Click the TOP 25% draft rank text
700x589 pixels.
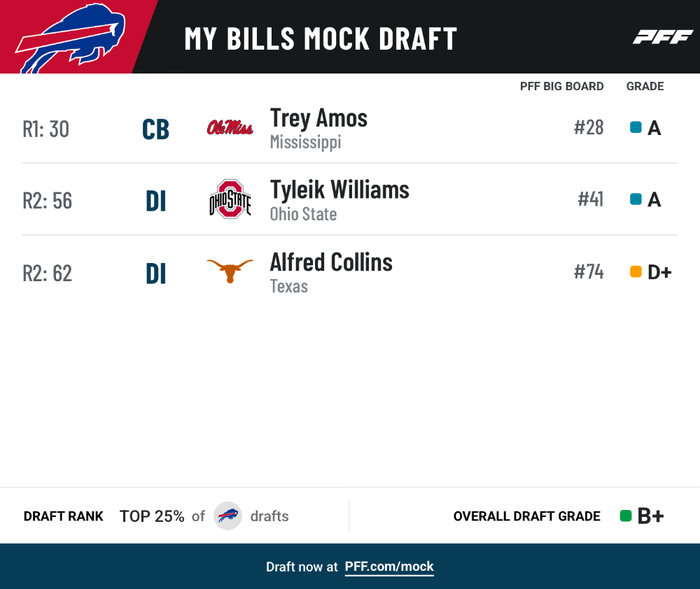[152, 516]
